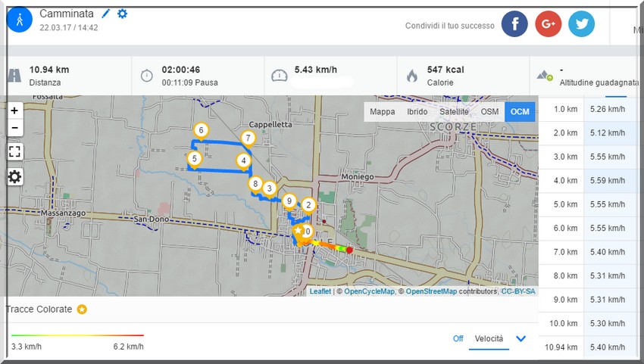Turn colored traces Off
The height and width of the screenshot is (364, 644).
pyautogui.click(x=458, y=338)
